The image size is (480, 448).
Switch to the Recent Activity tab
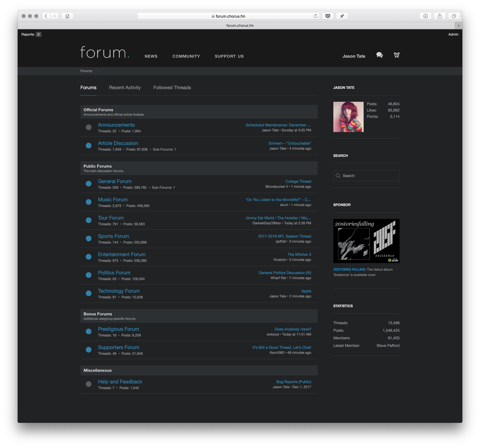coord(125,88)
